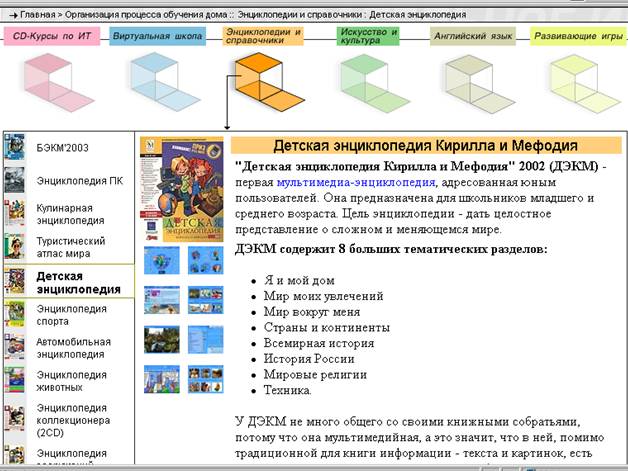Screen dimensions: 628x471
Task: Click the Энциклопедия ПК cover icon
Action: [14, 180]
